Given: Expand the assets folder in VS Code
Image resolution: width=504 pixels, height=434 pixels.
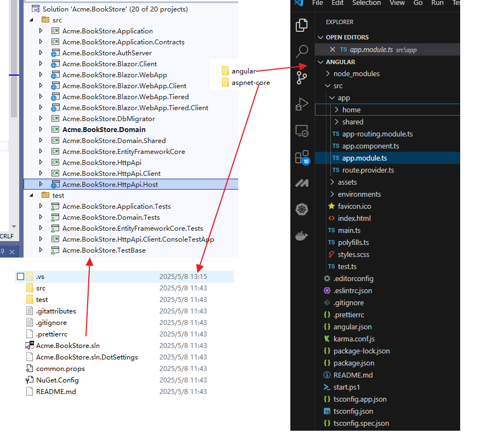Looking at the screenshot, I should [x=332, y=182].
